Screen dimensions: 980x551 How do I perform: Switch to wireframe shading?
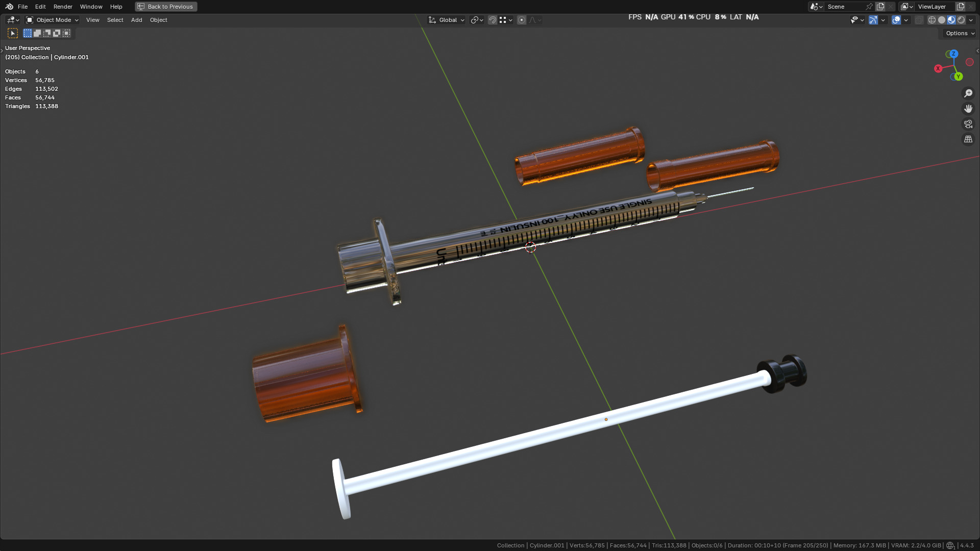932,20
